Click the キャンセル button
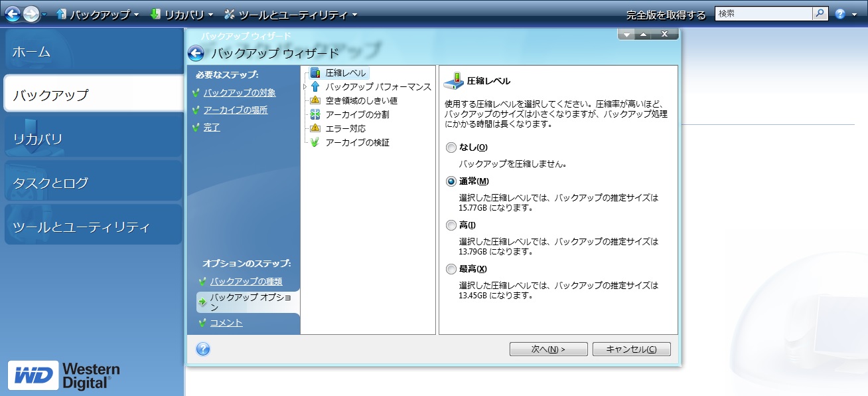Image resolution: width=868 pixels, height=396 pixels. tap(631, 349)
